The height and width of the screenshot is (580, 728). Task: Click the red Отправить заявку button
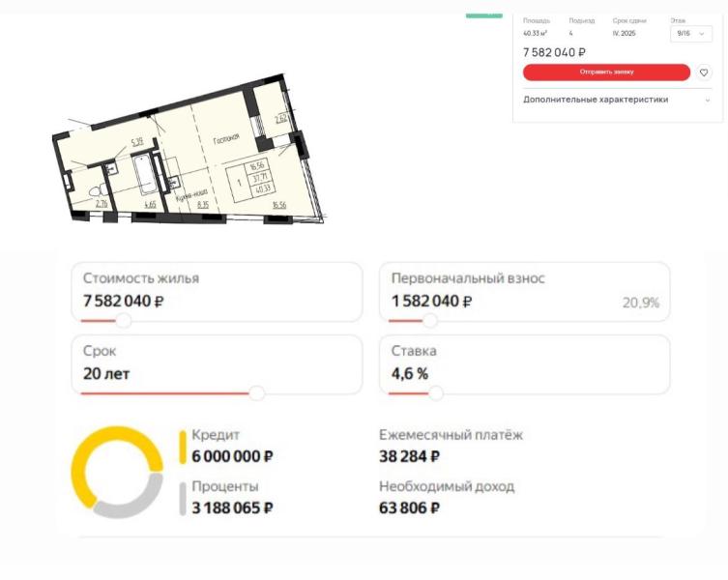tap(607, 72)
